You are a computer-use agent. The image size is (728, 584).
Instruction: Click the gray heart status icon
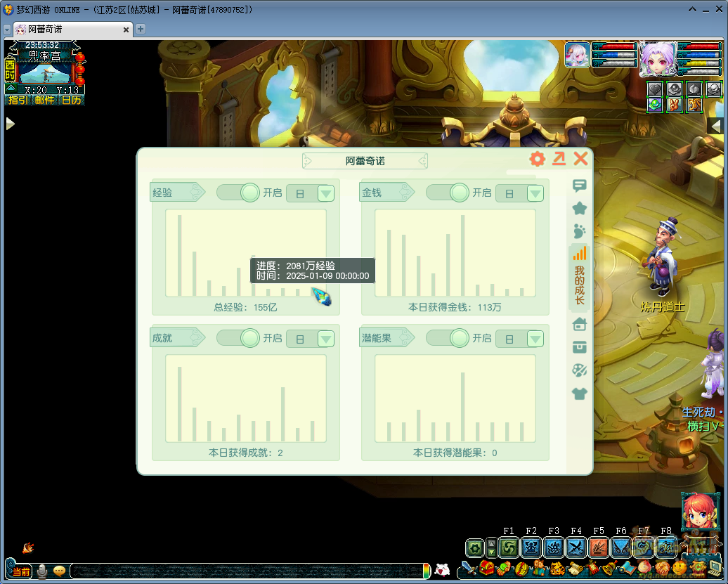point(655,89)
